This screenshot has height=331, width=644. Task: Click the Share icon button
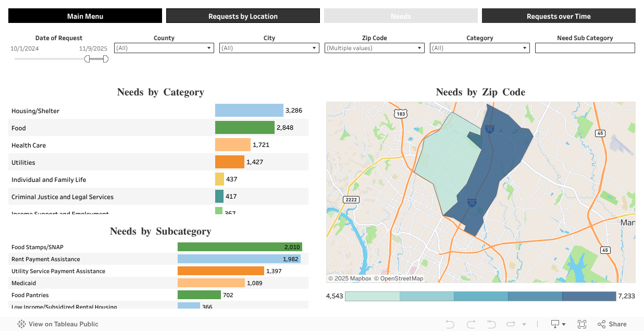(612, 324)
